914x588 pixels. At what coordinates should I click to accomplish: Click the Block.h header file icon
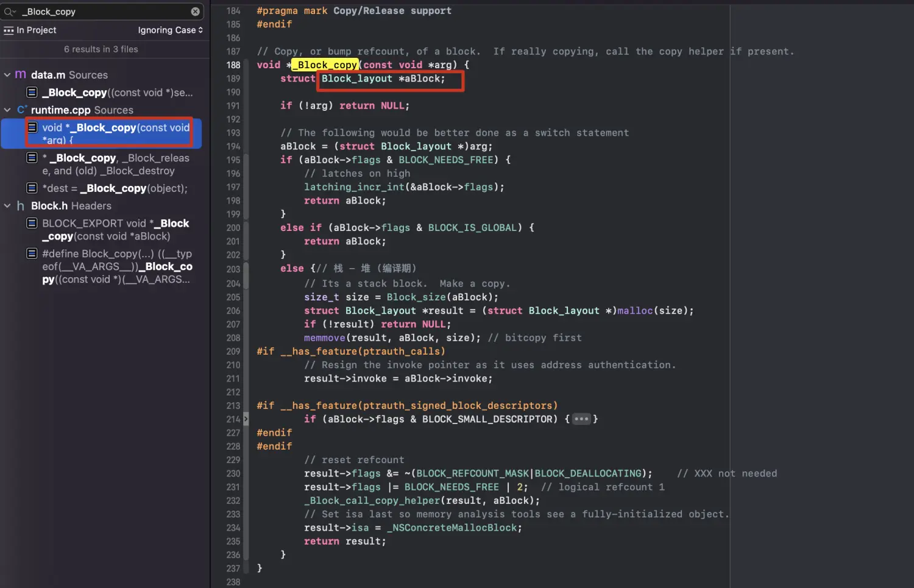click(21, 206)
